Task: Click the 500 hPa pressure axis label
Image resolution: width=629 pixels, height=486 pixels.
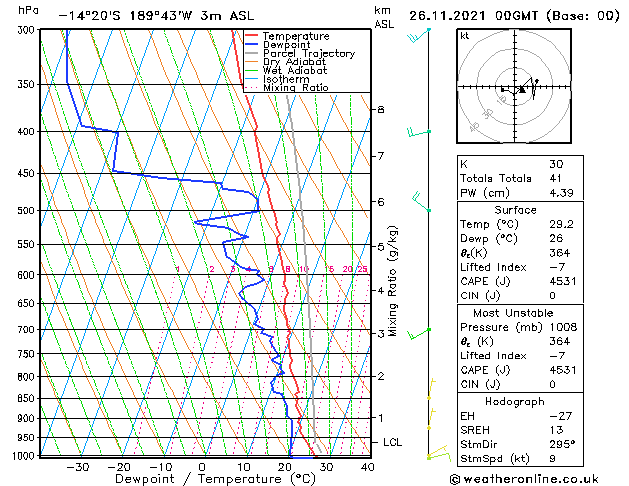Action: click(26, 211)
